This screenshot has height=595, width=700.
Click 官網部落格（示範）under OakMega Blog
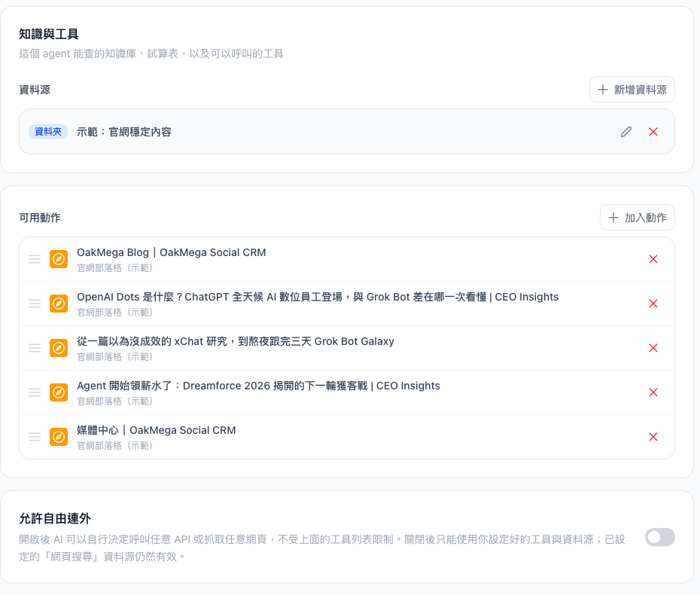pos(114,268)
